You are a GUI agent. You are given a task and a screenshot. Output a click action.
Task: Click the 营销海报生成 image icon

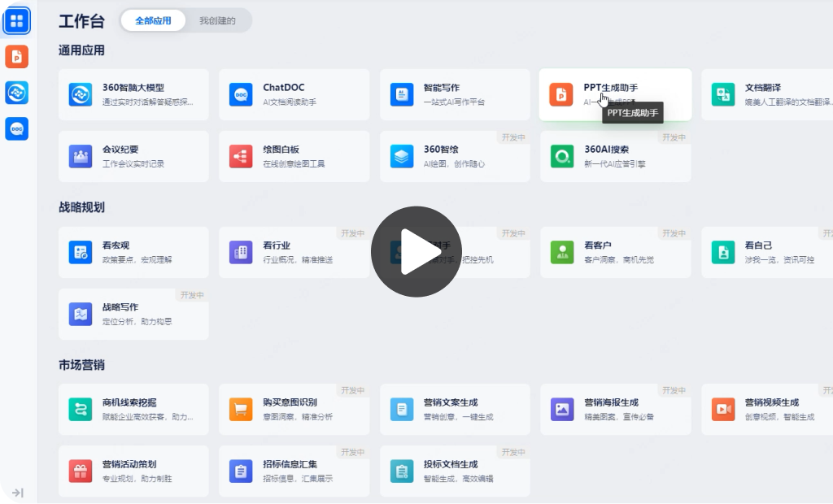click(562, 410)
